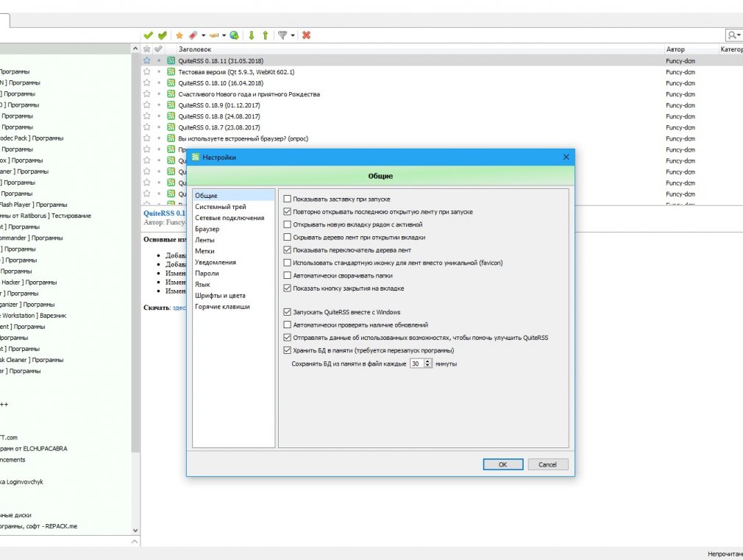
Task: Disable 'Запускать QuiteRSS вместе с Windows'
Action: tap(287, 312)
